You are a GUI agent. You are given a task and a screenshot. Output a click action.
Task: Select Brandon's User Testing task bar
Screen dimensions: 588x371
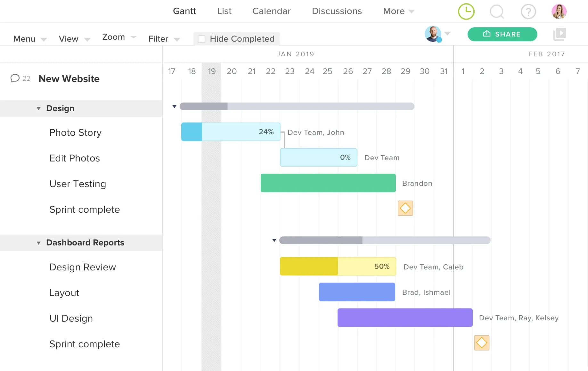[328, 183]
